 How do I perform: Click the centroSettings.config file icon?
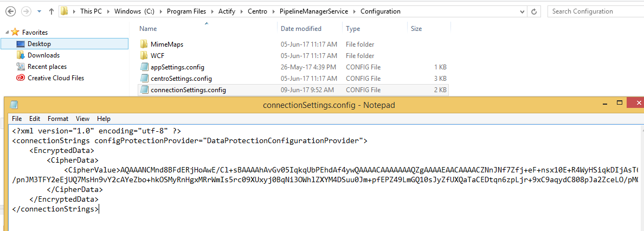point(144,79)
